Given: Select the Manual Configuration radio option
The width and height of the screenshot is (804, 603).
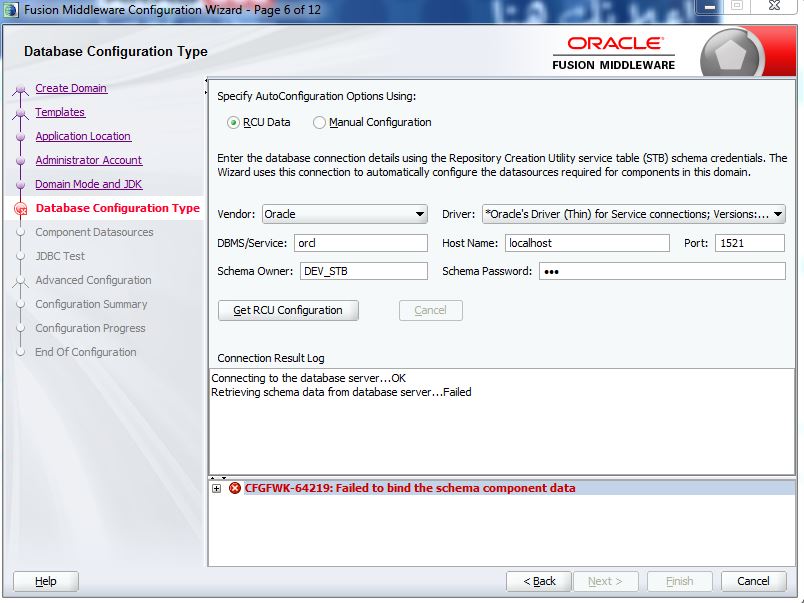Looking at the screenshot, I should (320, 123).
